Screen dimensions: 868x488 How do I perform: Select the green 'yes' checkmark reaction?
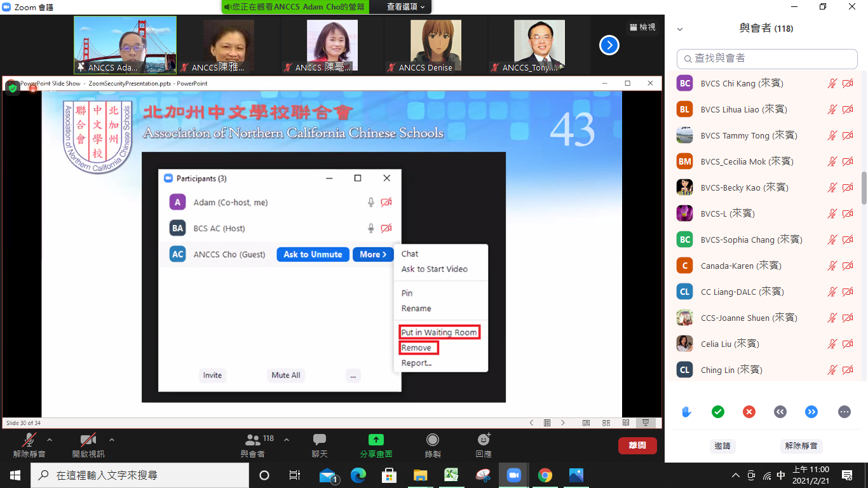coord(717,412)
